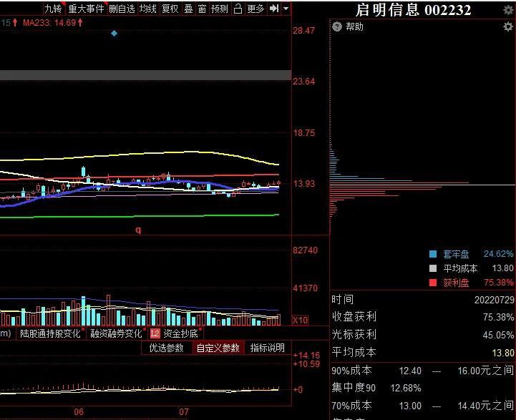The height and width of the screenshot is (420, 516).
Task: Click the blue 套牢盘 legend swatch
Action: (x=433, y=254)
